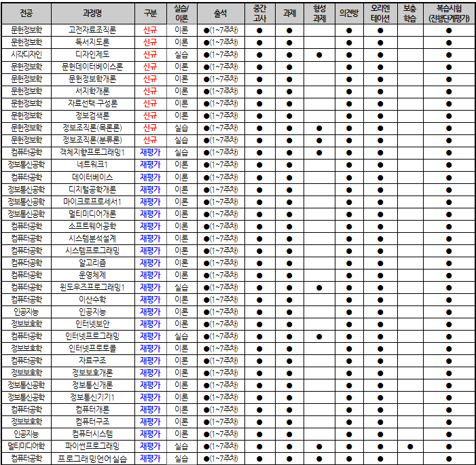Select the 이산수학 course cell
Viewport: 476px width, 465px height.
tap(92, 300)
